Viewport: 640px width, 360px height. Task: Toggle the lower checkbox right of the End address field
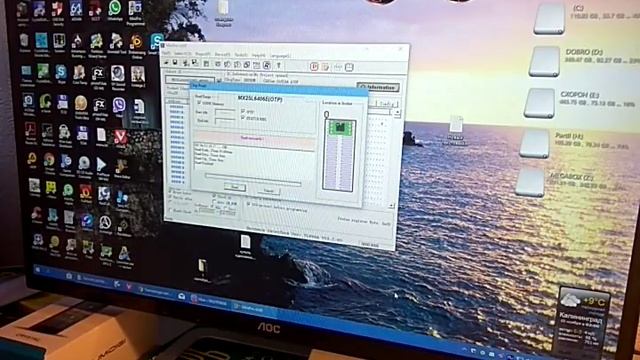(x=243, y=118)
